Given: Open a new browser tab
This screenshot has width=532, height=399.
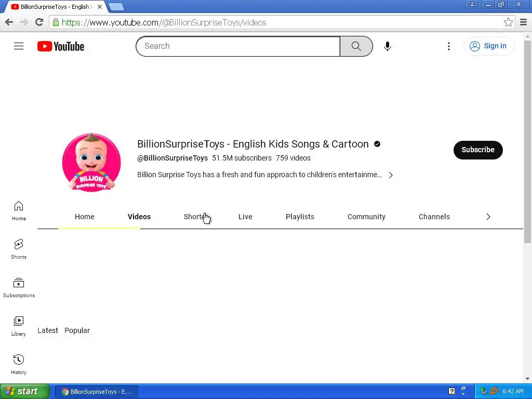Looking at the screenshot, I should pyautogui.click(x=116, y=7).
